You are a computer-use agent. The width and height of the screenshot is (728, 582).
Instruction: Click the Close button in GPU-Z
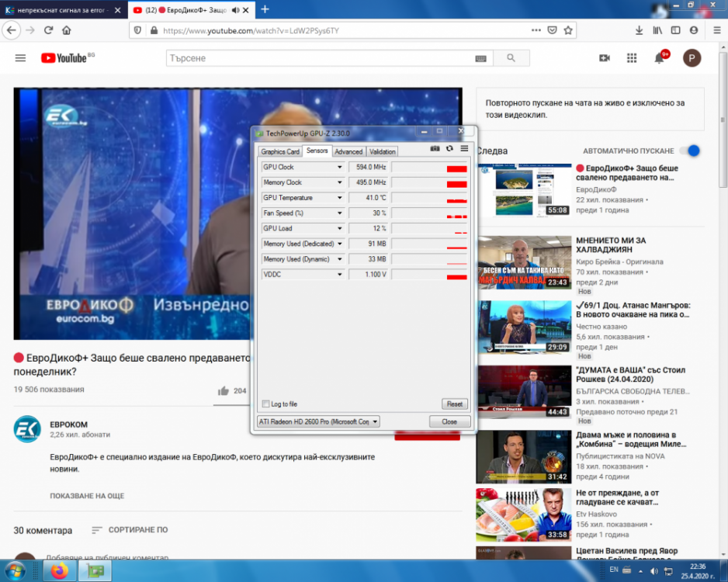[x=449, y=421]
